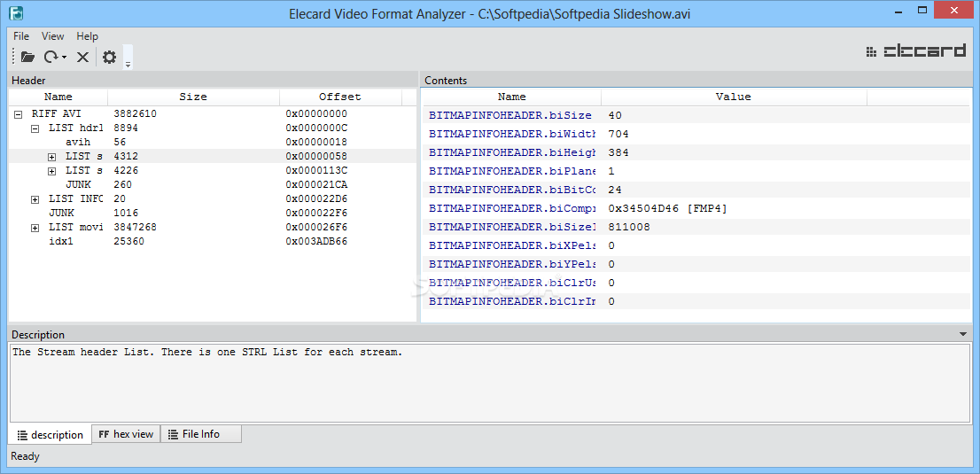Click the Header Offset column header
980x474 pixels.
tap(340, 97)
